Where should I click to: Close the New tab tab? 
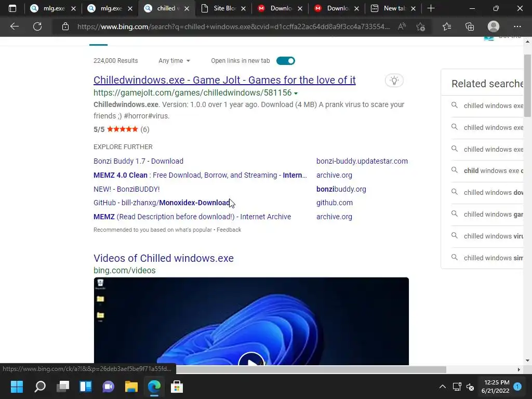tap(413, 9)
